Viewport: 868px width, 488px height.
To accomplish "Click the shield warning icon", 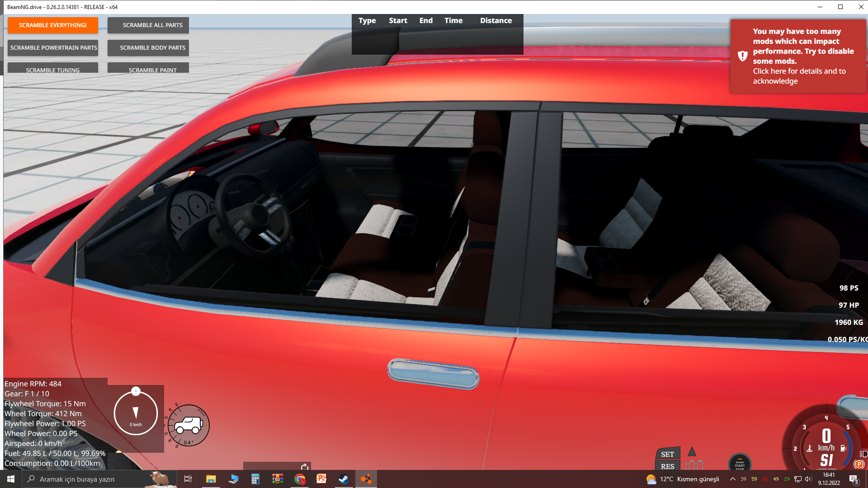I will (742, 56).
